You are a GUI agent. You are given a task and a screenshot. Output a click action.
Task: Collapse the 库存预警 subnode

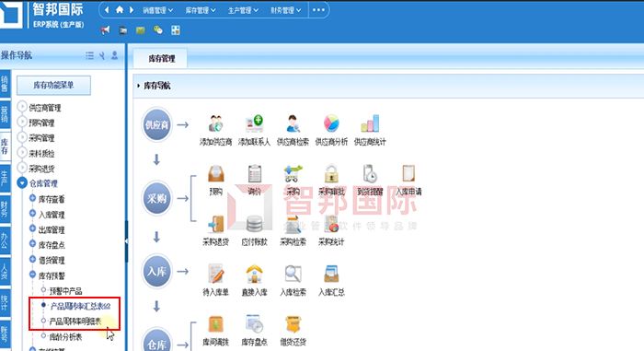pos(32,274)
